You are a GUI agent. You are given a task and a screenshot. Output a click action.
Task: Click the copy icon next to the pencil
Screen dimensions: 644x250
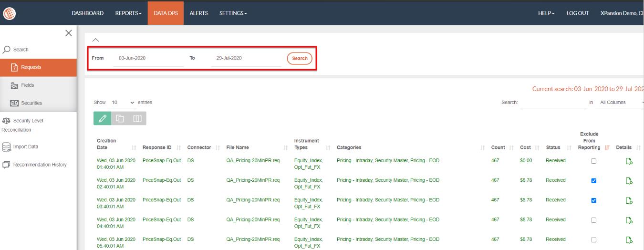[120, 119]
